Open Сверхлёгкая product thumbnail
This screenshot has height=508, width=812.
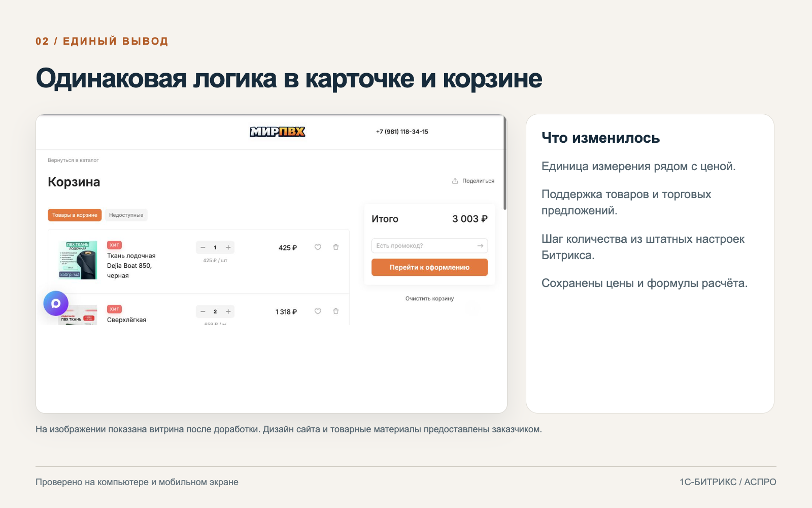point(78,315)
